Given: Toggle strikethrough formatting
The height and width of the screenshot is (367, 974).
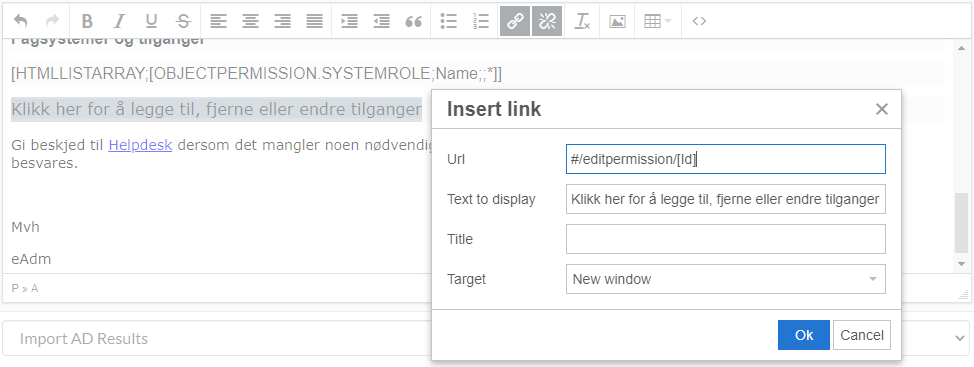Looking at the screenshot, I should point(183,21).
